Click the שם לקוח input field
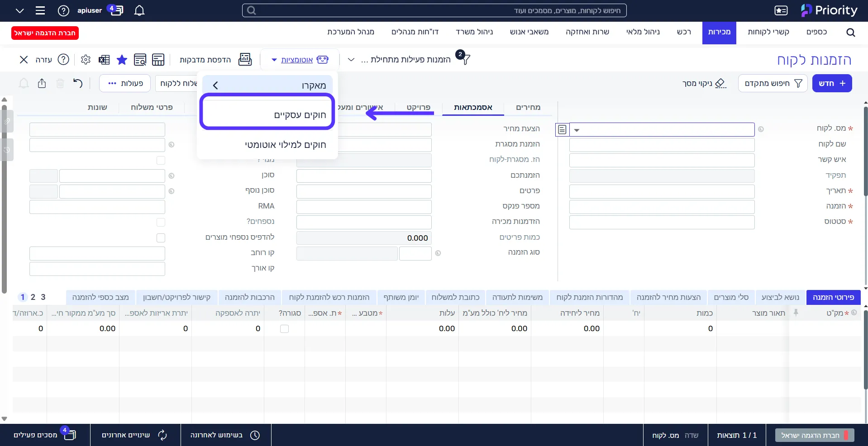 point(662,145)
